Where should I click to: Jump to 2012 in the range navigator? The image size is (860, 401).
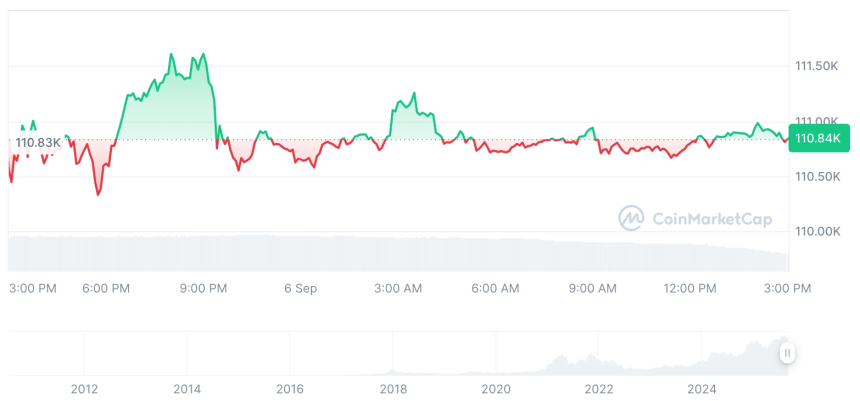point(84,388)
